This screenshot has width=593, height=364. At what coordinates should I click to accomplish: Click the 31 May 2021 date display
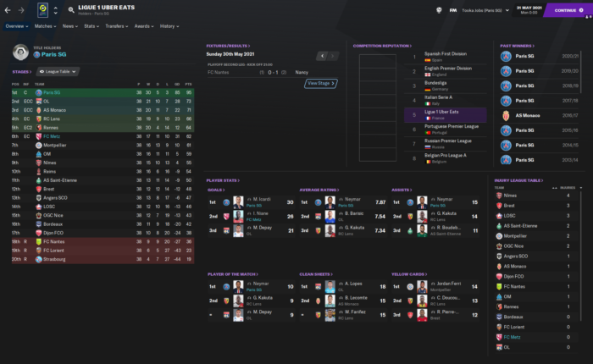529,10
